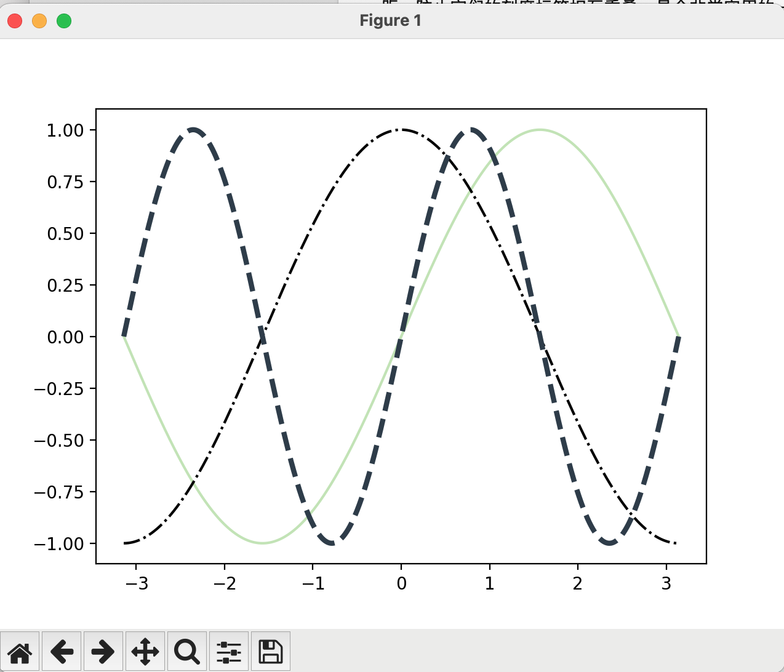The height and width of the screenshot is (672, 784).
Task: Reset plot to original view with Home icon
Action: click(20, 651)
